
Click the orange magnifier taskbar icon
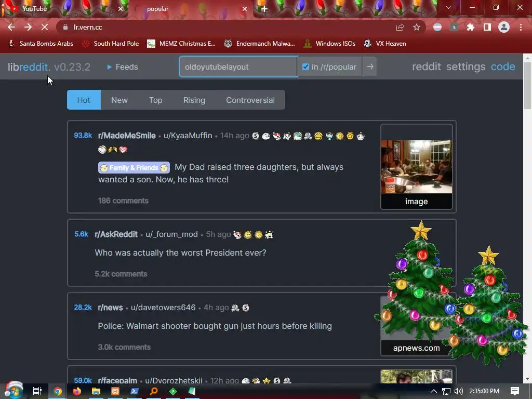coord(154,391)
